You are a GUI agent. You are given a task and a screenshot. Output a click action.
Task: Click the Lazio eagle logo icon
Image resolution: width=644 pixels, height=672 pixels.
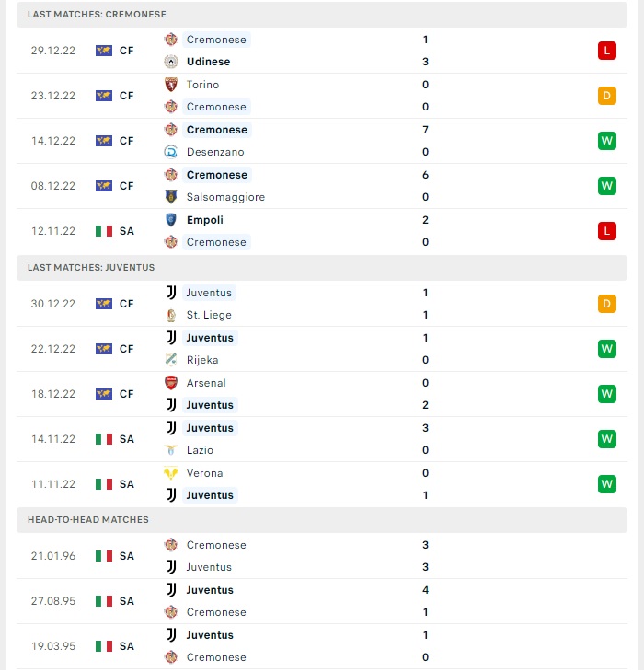click(x=171, y=450)
